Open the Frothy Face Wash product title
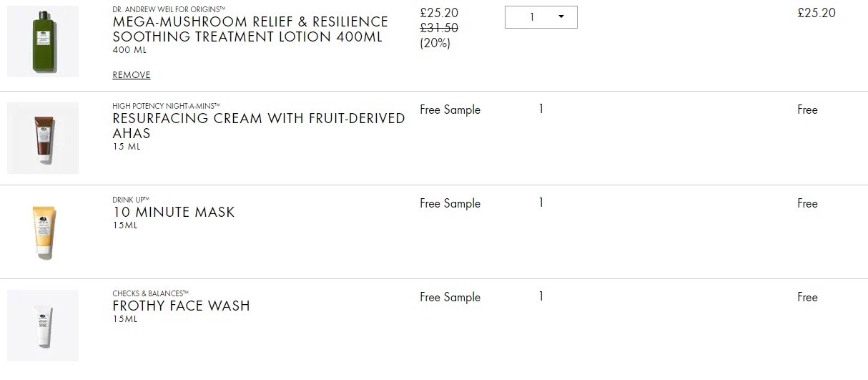 [182, 306]
